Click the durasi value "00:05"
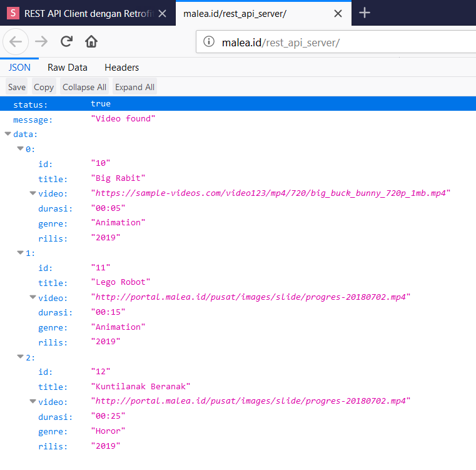Screen dimensions: 476x470 pyautogui.click(x=108, y=208)
